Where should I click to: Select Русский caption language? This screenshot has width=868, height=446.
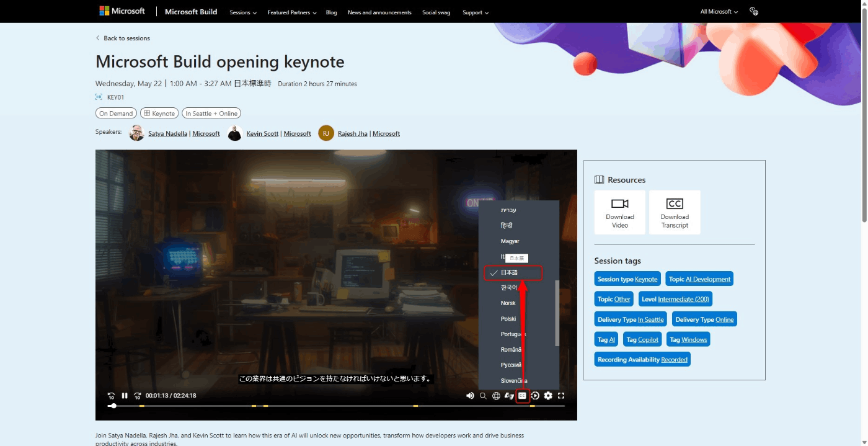click(x=511, y=365)
